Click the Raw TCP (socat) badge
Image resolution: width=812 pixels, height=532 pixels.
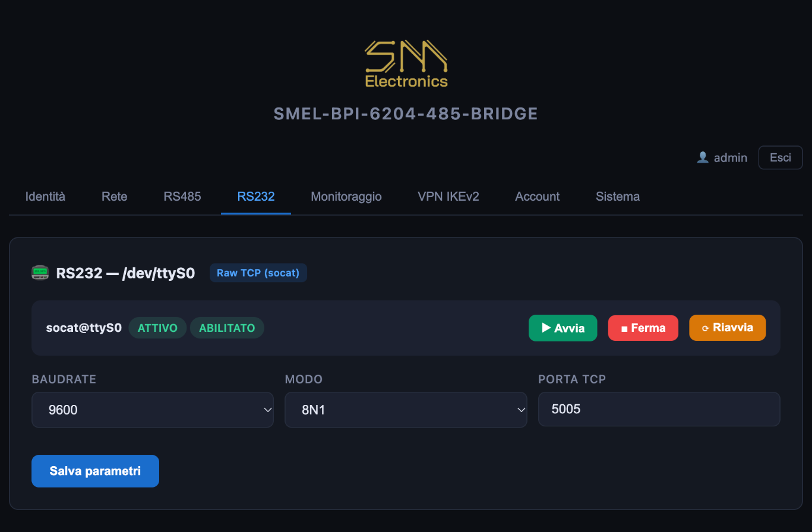258,273
